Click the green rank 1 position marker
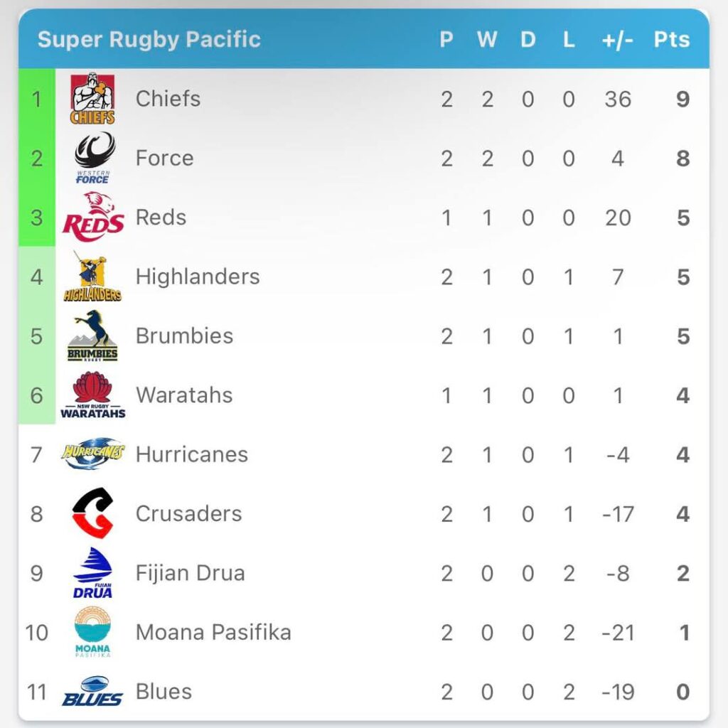Image resolution: width=728 pixels, height=728 pixels. [x=37, y=99]
